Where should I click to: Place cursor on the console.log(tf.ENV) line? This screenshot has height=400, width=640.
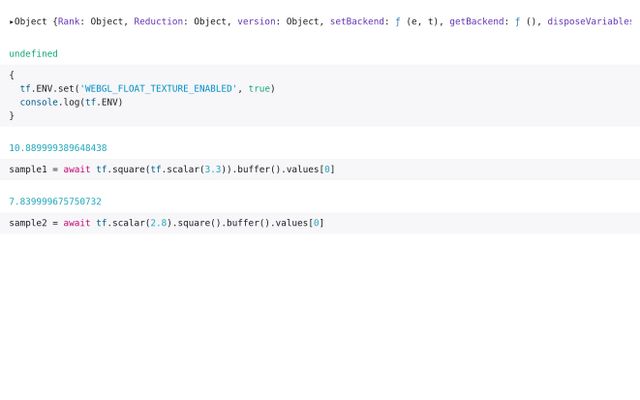tap(70, 102)
